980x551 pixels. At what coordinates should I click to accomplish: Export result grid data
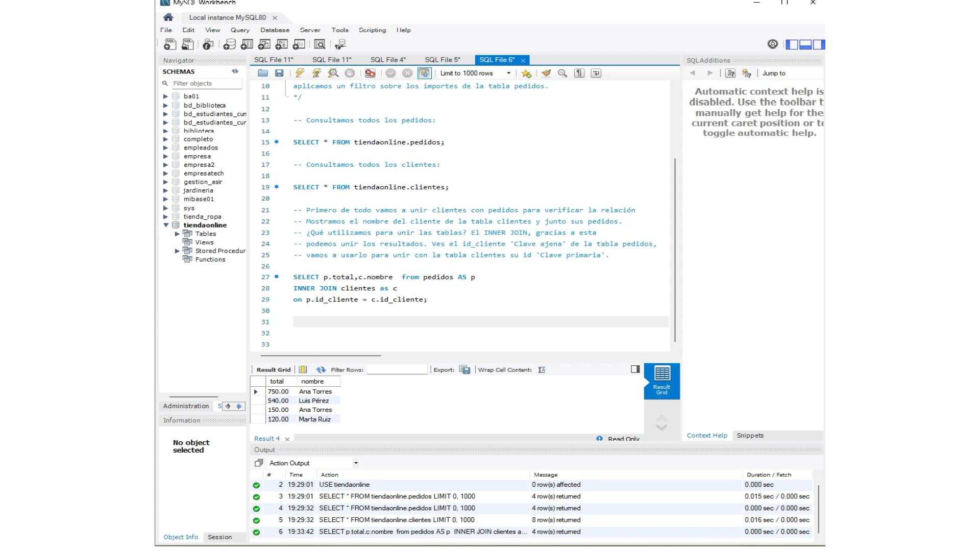[x=464, y=369]
